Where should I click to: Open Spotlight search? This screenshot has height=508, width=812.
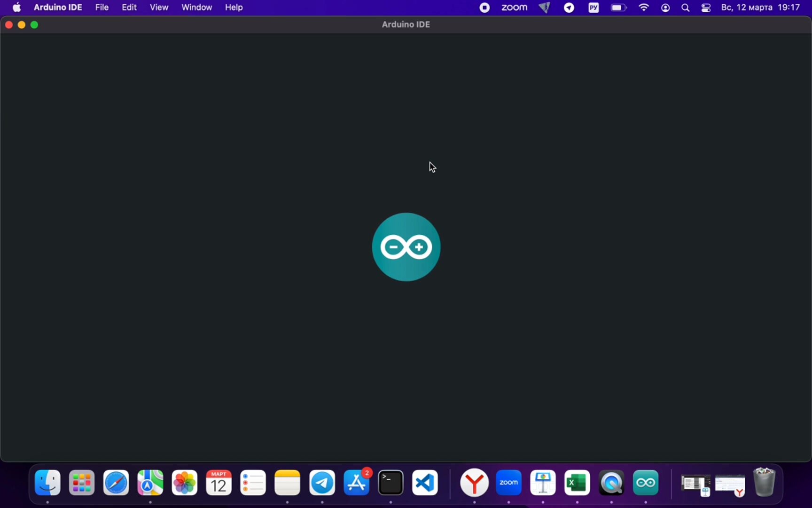(x=686, y=8)
